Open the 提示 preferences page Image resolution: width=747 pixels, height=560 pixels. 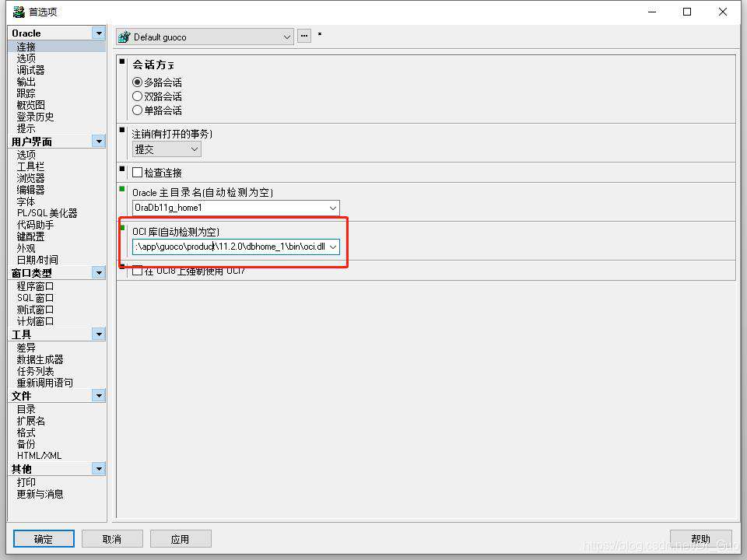click(x=26, y=128)
